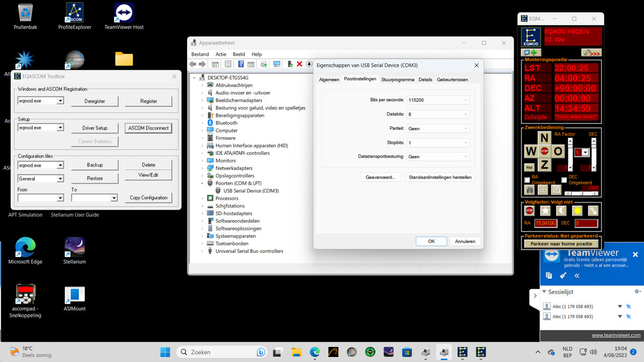
Task: Select USB Serial Device (COM3) in the tree
Action: 251,191
